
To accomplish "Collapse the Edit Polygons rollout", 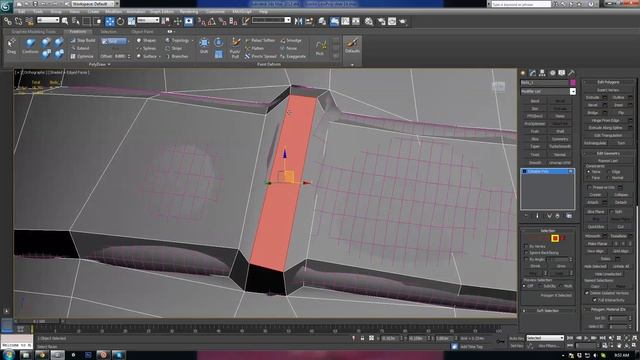I will coord(608,82).
